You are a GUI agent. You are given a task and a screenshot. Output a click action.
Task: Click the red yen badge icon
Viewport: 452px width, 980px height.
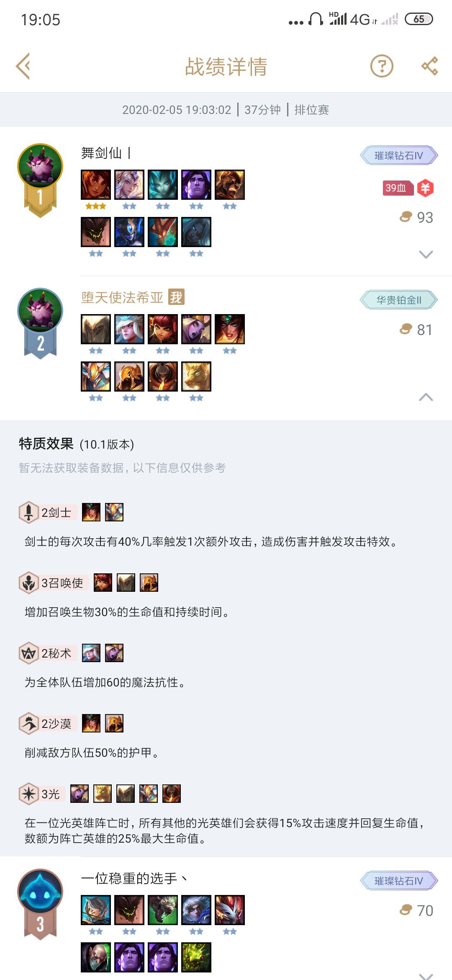(425, 188)
